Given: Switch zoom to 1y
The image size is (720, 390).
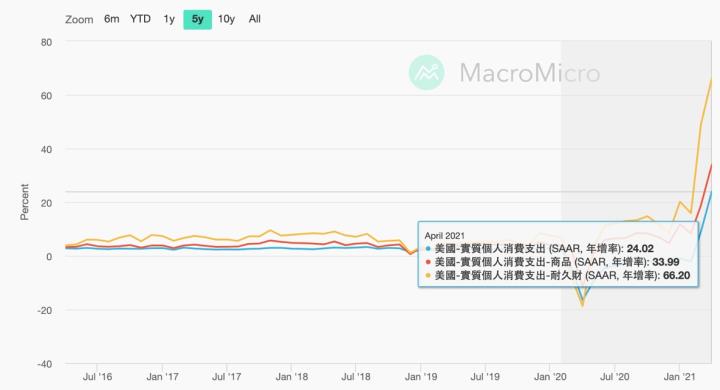Looking at the screenshot, I should point(169,19).
